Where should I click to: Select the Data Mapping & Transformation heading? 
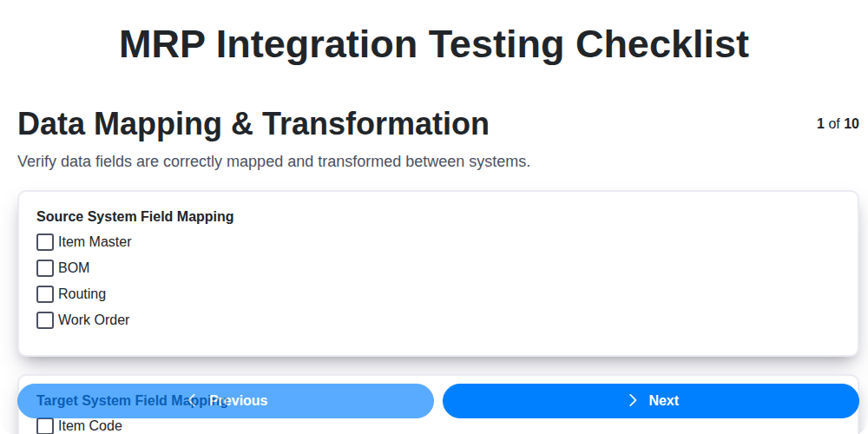click(253, 124)
